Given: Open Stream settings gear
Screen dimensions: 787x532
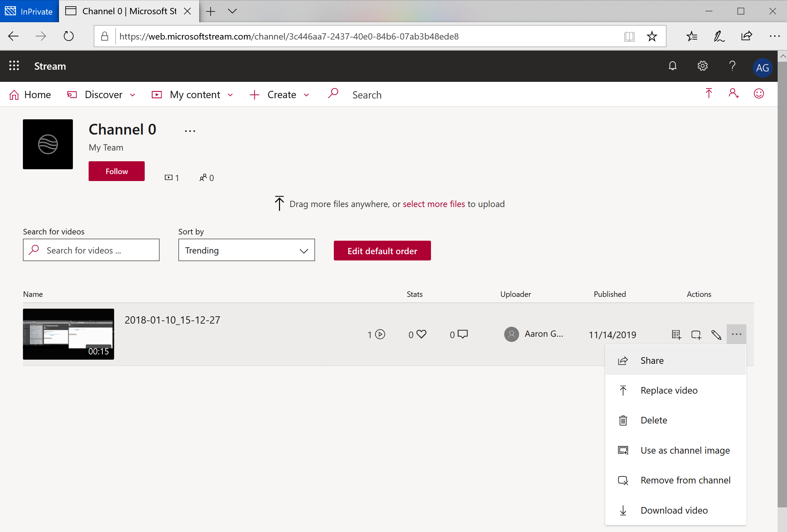Looking at the screenshot, I should 702,66.
